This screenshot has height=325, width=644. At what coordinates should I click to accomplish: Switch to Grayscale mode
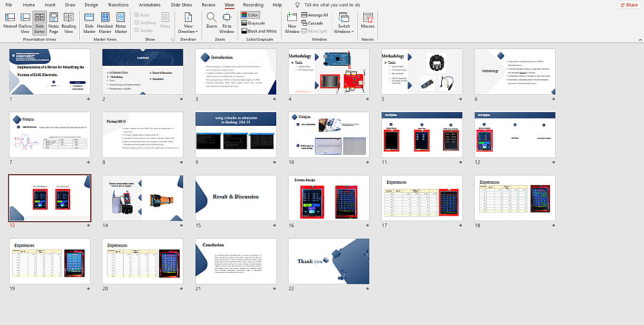pos(252,23)
